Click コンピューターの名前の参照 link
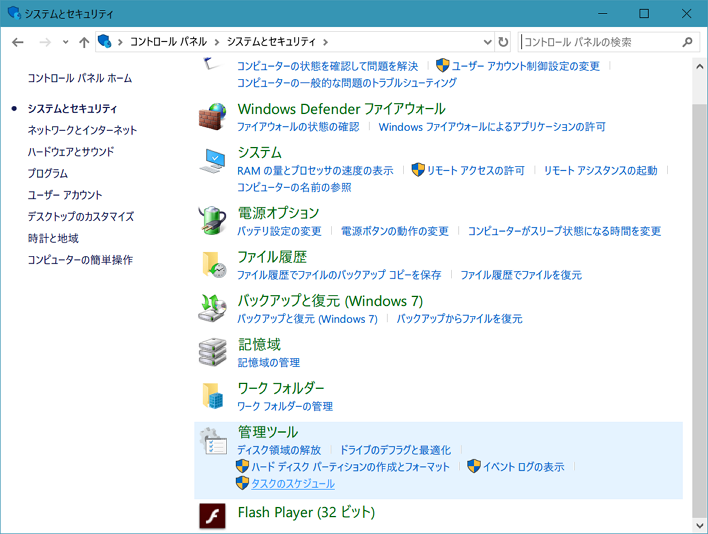The image size is (708, 534). [294, 187]
